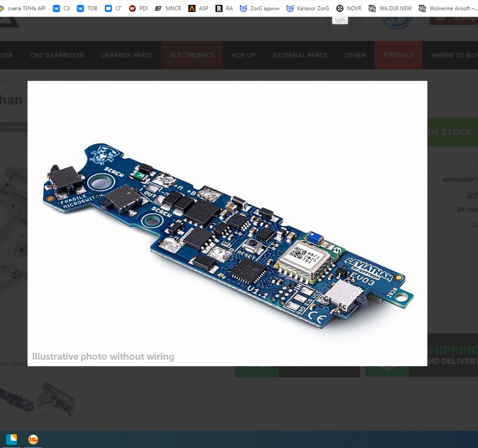This screenshot has height=448, width=478.
Task: Open FIRESALE menu
Action: (x=398, y=55)
